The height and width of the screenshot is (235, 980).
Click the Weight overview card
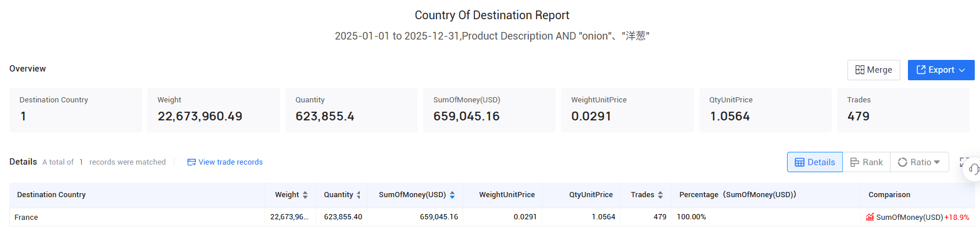[x=213, y=110]
